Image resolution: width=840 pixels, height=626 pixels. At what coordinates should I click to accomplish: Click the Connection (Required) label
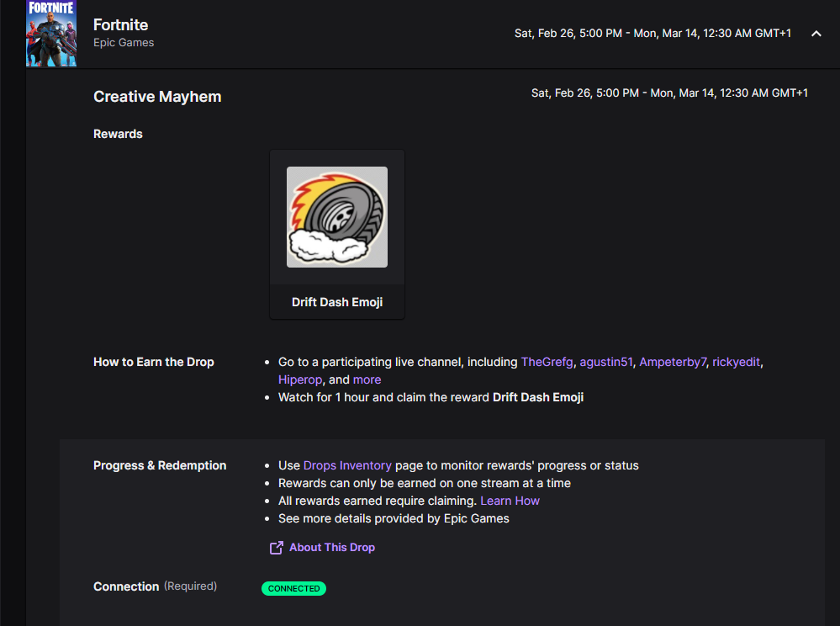pyautogui.click(x=155, y=586)
